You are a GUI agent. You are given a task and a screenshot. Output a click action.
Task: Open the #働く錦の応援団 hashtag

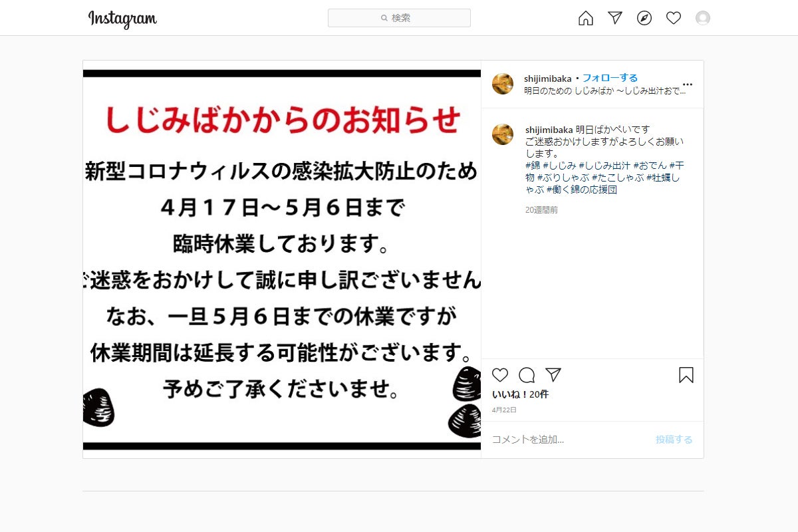tap(582, 190)
